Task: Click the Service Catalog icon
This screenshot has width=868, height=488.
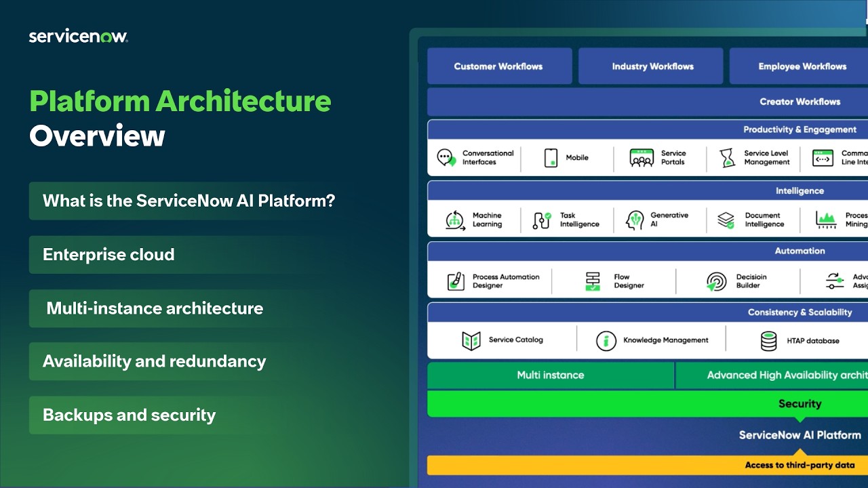Action: 471,340
